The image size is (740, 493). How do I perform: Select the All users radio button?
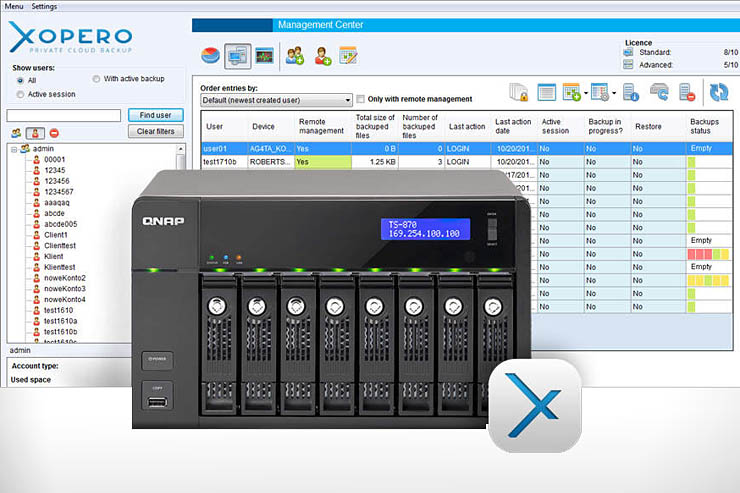tap(21, 80)
